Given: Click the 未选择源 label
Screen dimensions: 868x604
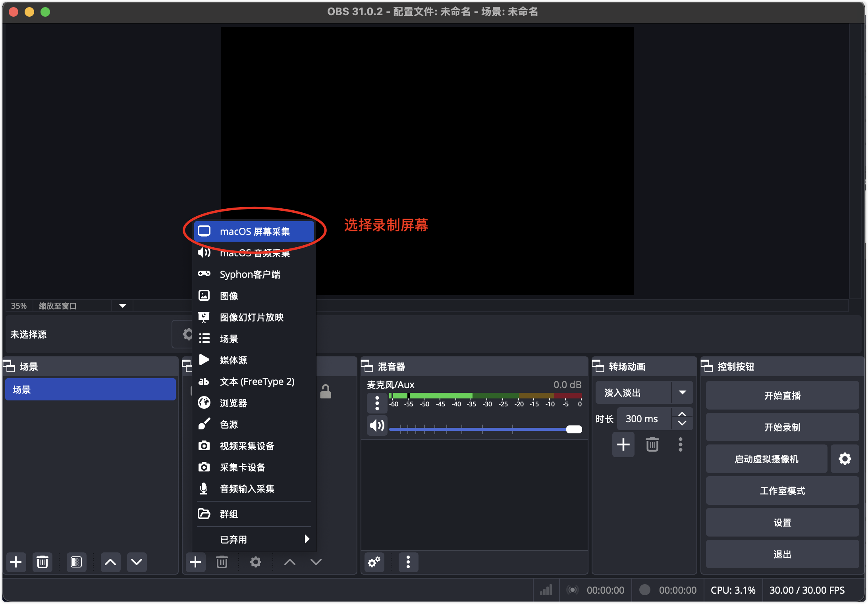Looking at the screenshot, I should pyautogui.click(x=29, y=335).
